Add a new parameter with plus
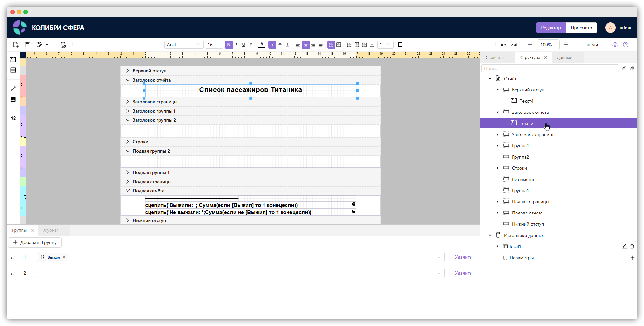Viewport: 644px width, 326px height. point(632,258)
